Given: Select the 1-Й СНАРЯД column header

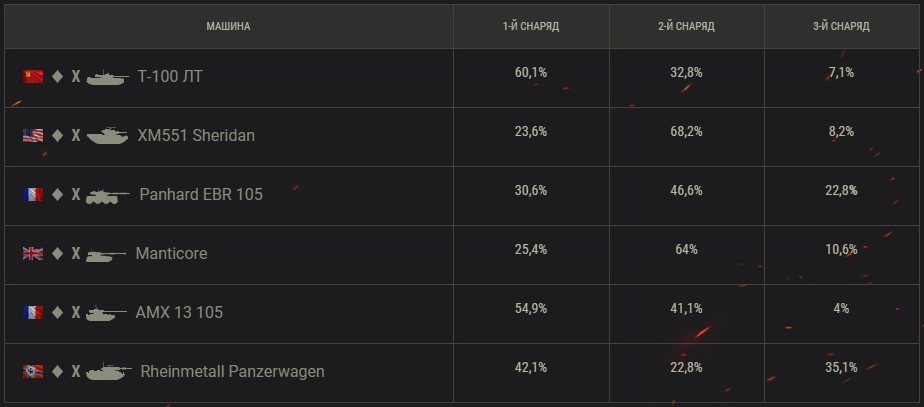Looking at the screenshot, I should (x=531, y=27).
